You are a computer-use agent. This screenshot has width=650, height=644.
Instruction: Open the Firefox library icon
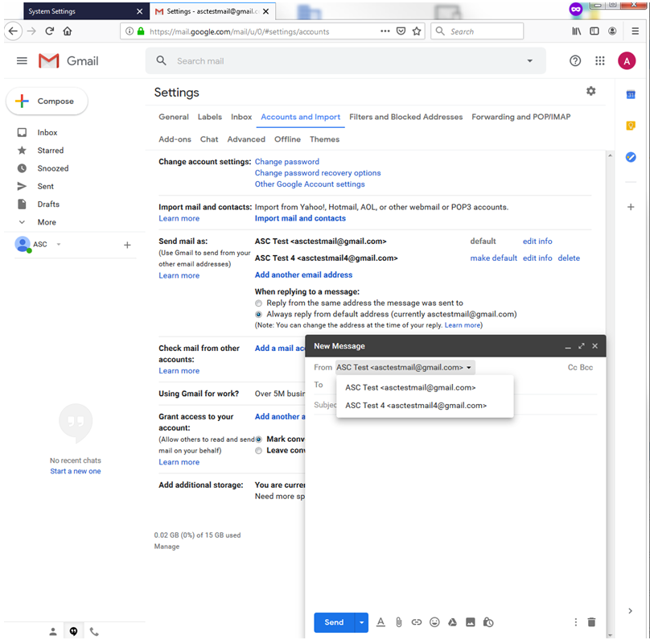click(x=577, y=31)
